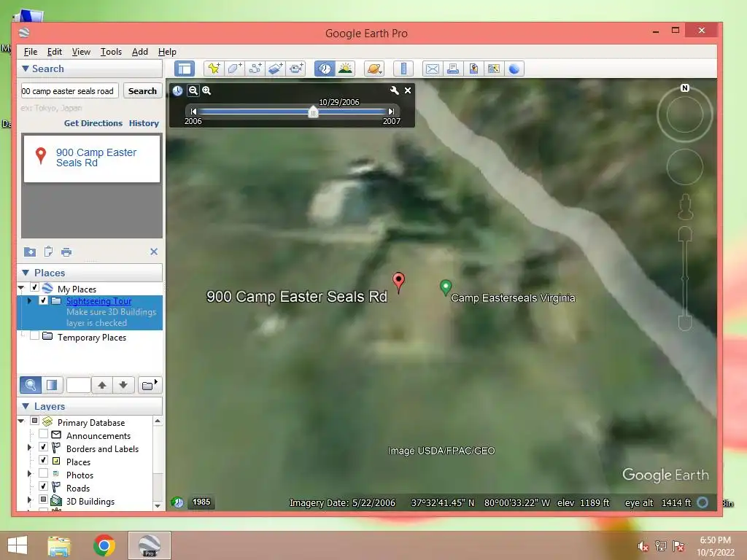Screen dimensions: 747x560
Task: Close the historical imagery slider
Action: (x=408, y=90)
